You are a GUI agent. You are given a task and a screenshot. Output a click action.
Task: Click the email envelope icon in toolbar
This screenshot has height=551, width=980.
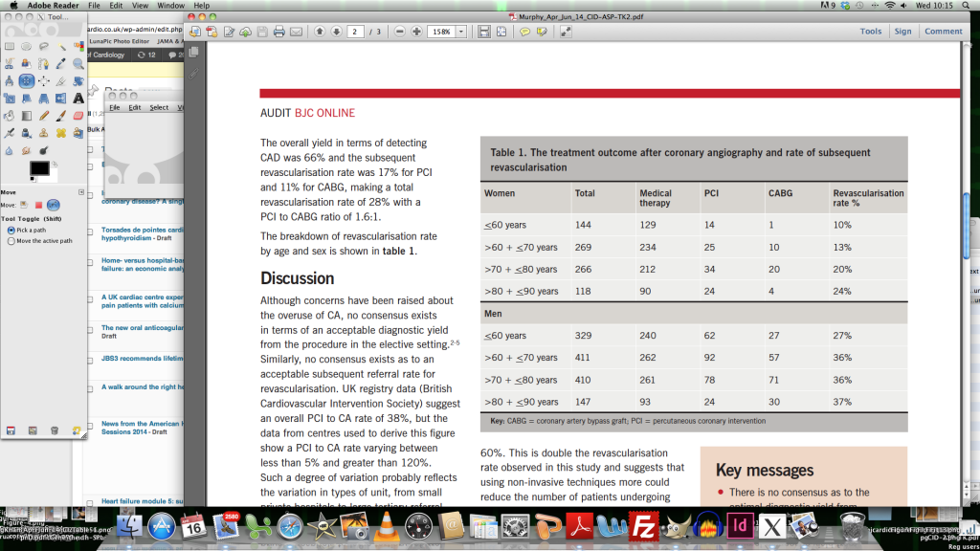296,32
